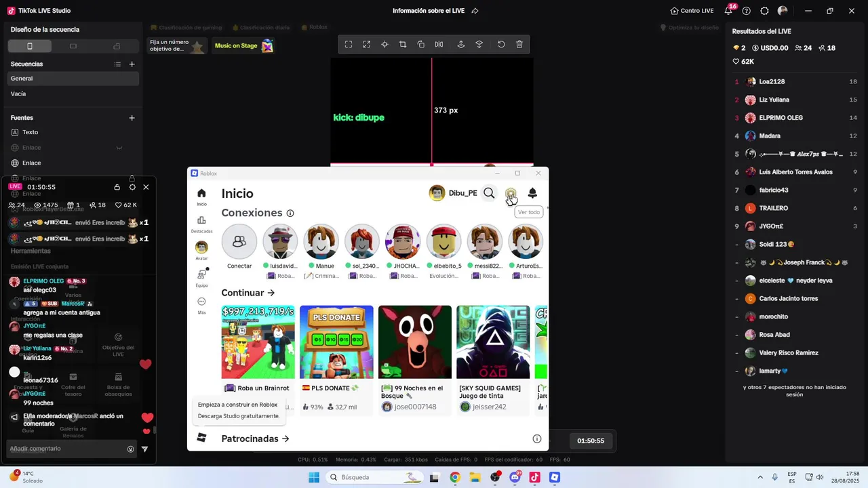Viewport: 868px width, 488px height.
Task: Click the Conexiones info icon
Action: pyautogui.click(x=290, y=213)
